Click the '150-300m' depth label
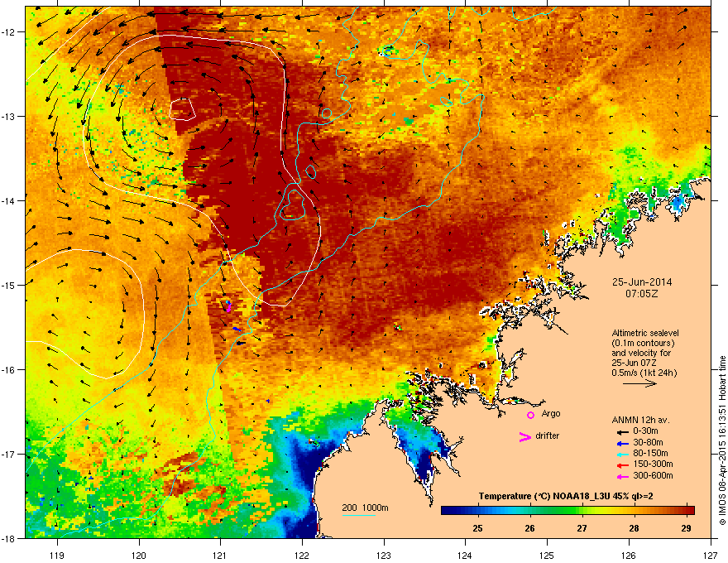 (x=654, y=464)
